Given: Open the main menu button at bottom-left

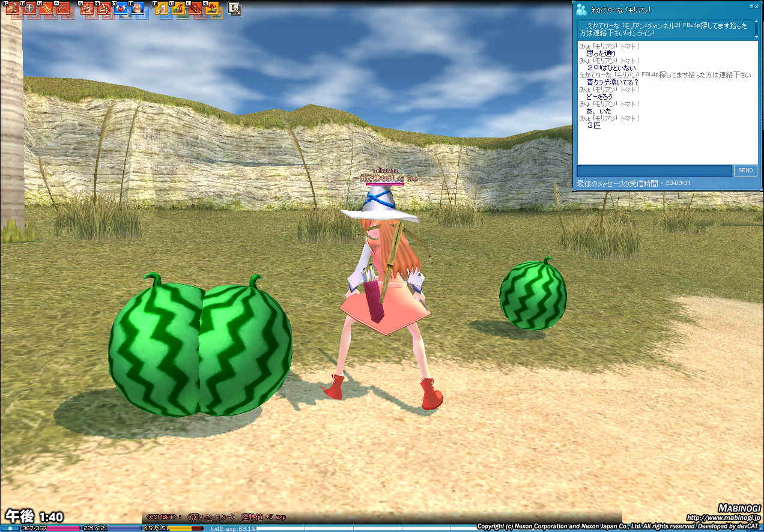Looking at the screenshot, I should [10, 528].
